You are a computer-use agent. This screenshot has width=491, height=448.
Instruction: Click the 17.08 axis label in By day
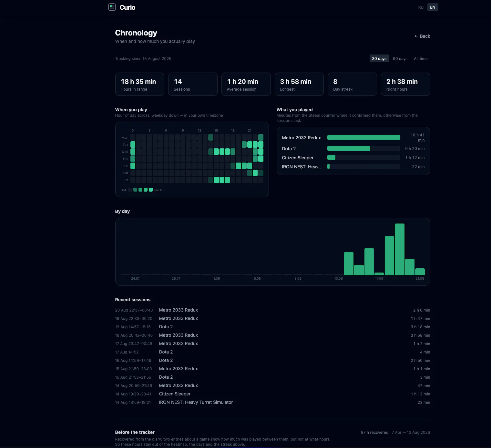[379, 279]
